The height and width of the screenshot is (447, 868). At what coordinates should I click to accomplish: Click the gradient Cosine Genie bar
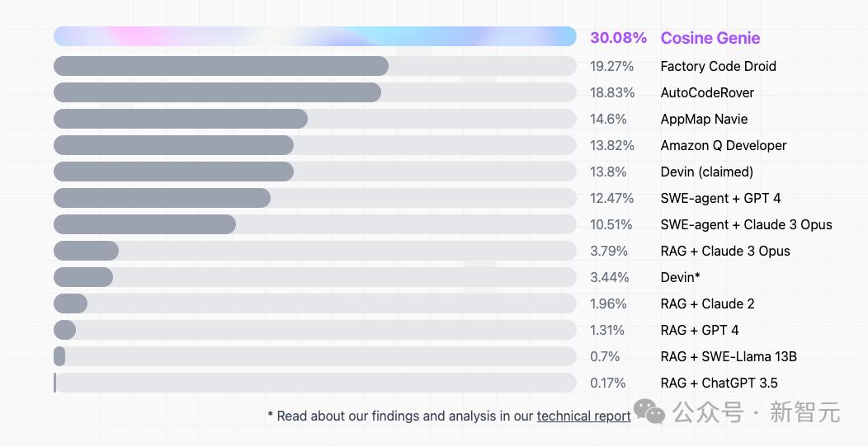pos(314,36)
